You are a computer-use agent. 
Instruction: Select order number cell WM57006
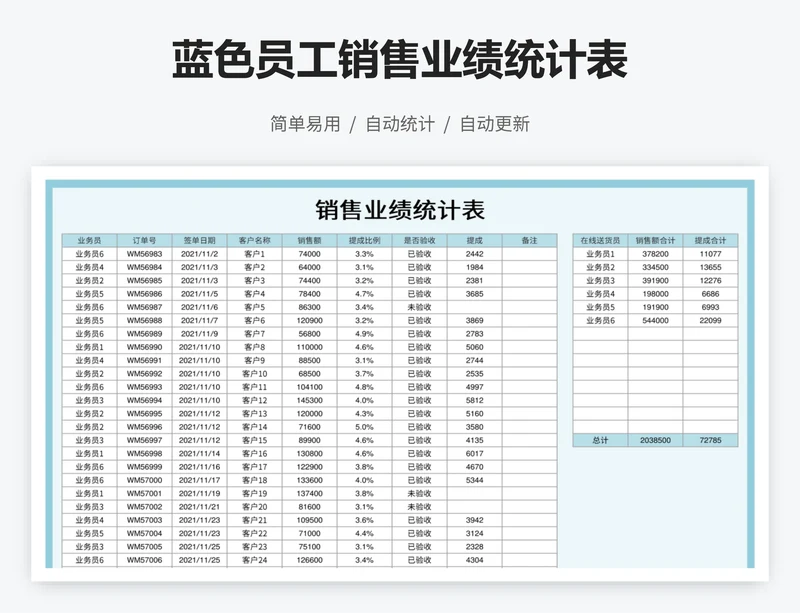pyautogui.click(x=144, y=560)
